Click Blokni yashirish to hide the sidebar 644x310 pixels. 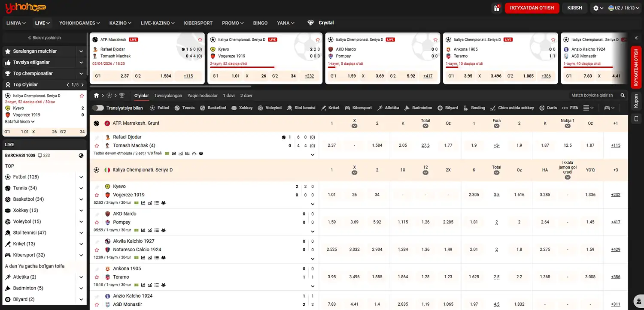(44, 38)
